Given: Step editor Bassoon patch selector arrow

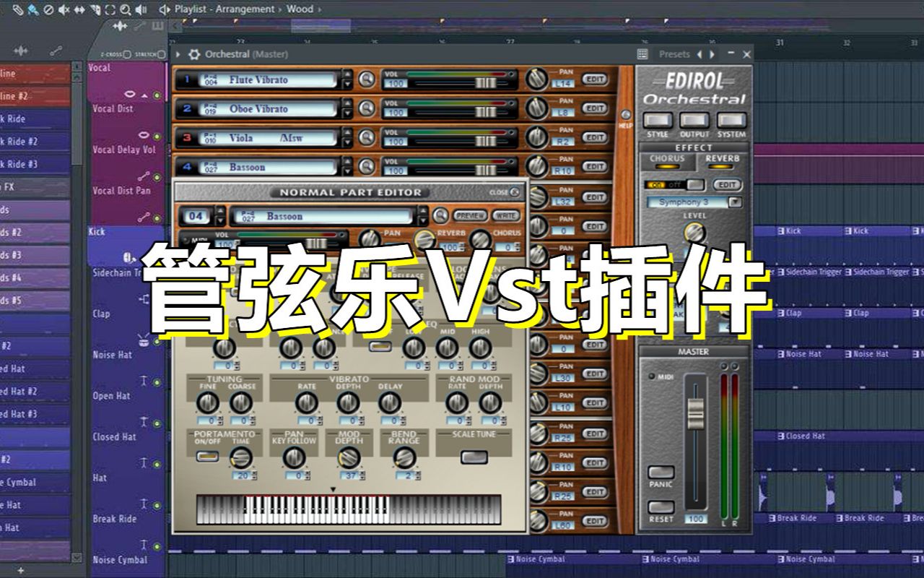Looking at the screenshot, I should (422, 216).
